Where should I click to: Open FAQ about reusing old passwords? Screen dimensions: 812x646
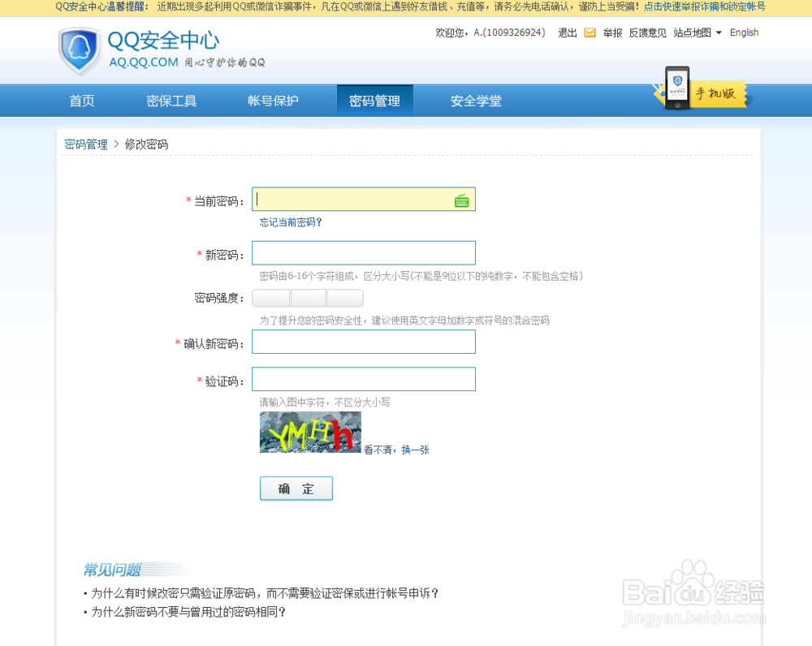click(x=187, y=613)
